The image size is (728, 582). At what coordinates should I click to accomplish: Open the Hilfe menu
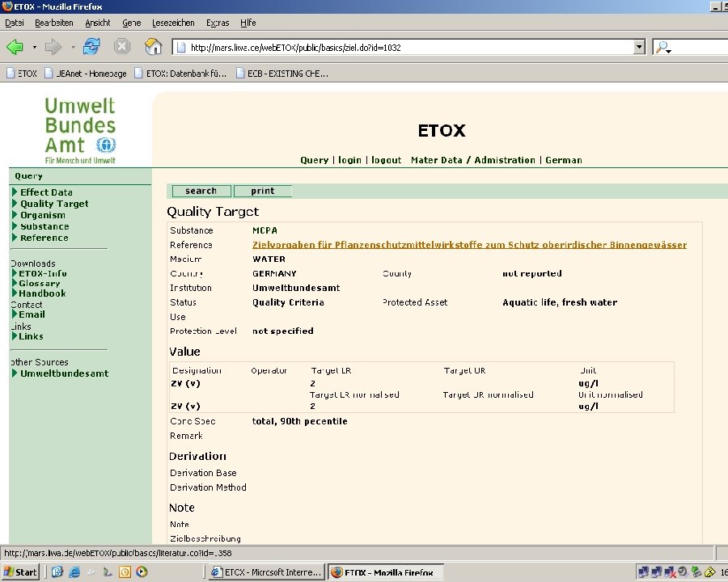coord(248,23)
